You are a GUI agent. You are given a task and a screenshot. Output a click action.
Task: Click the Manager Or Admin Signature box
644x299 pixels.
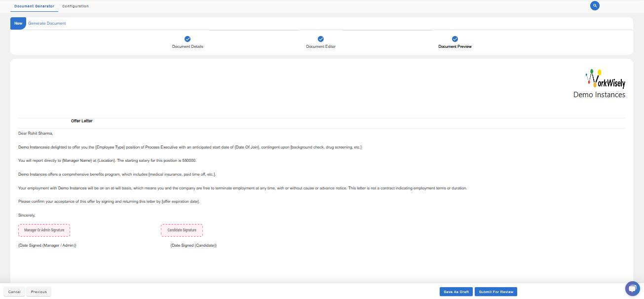click(44, 230)
